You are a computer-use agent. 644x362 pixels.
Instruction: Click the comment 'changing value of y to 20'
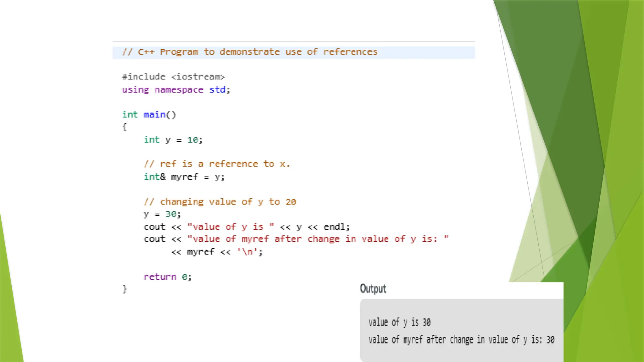tap(220, 202)
